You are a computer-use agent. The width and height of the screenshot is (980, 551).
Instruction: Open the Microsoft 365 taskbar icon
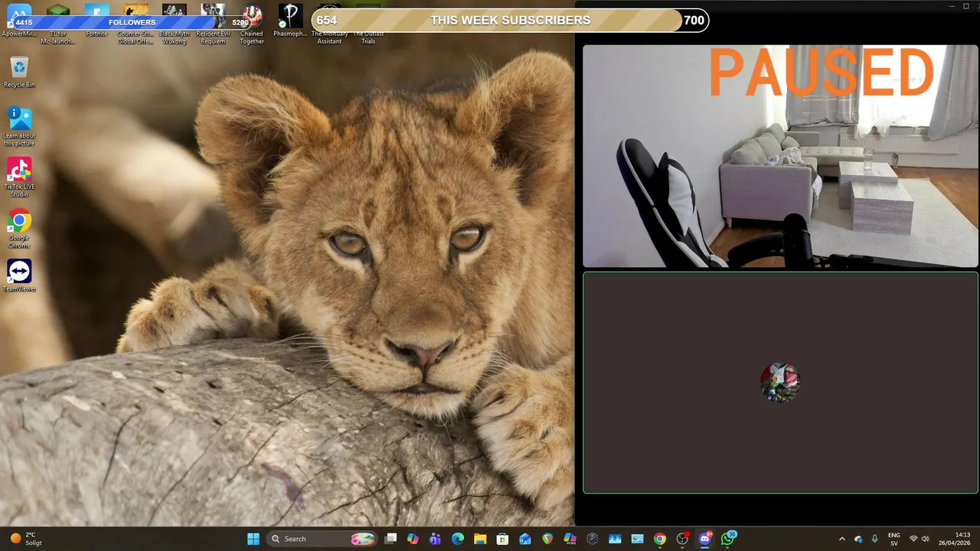point(570,539)
